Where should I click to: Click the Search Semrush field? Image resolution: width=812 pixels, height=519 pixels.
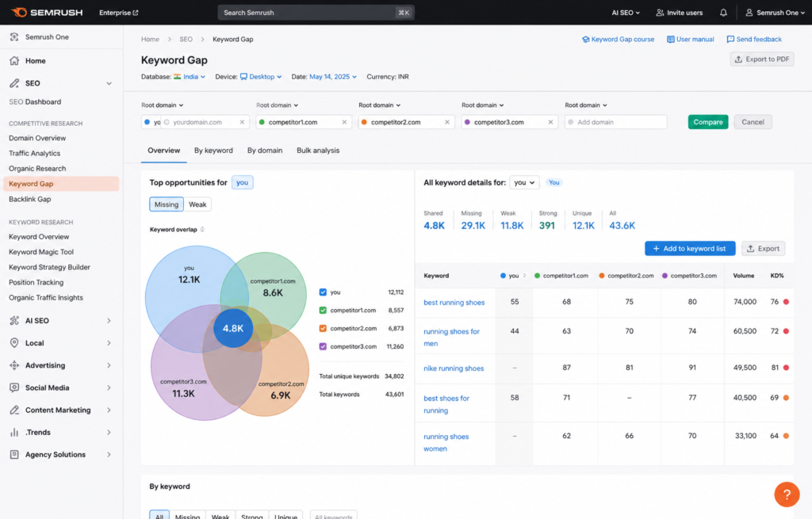click(x=316, y=13)
